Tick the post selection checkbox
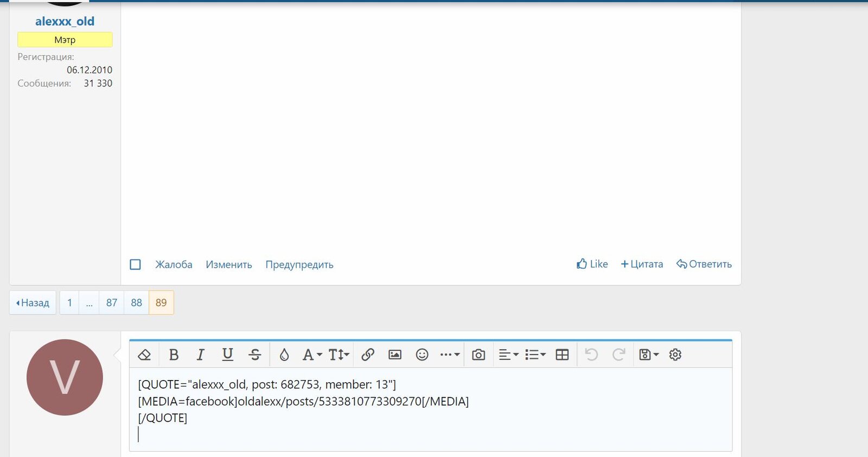This screenshot has height=457, width=868. 136,265
